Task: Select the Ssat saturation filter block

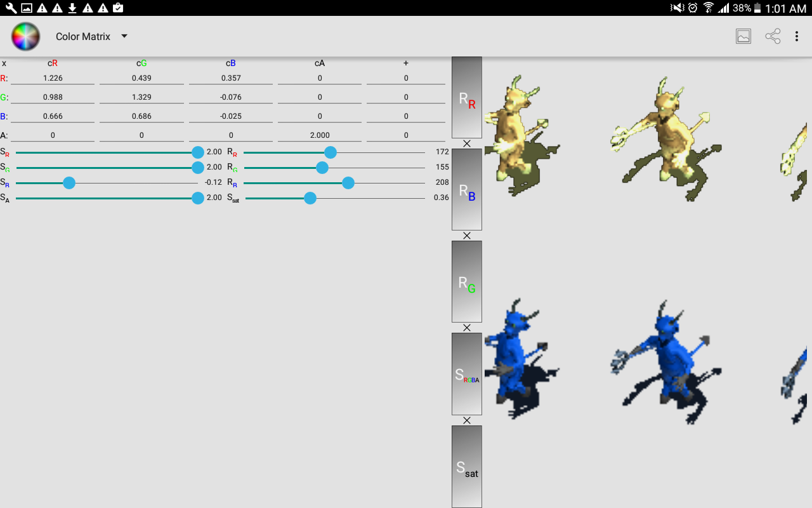Action: [467, 467]
